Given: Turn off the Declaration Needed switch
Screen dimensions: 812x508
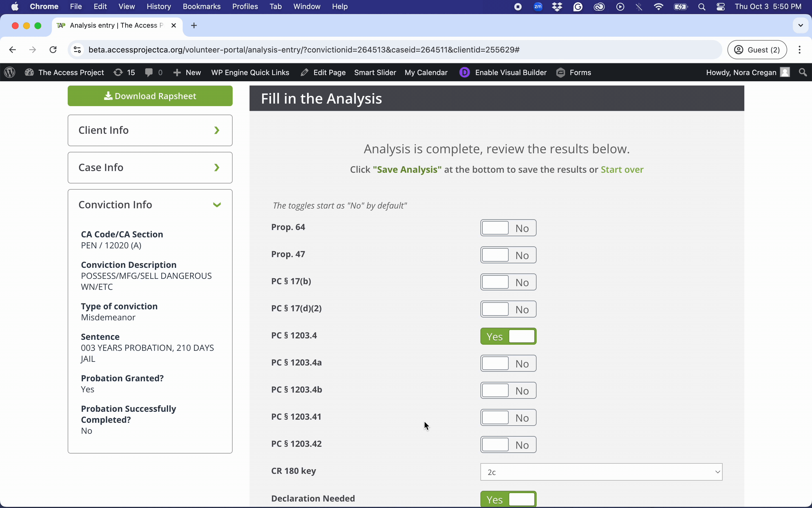Looking at the screenshot, I should pos(508,499).
